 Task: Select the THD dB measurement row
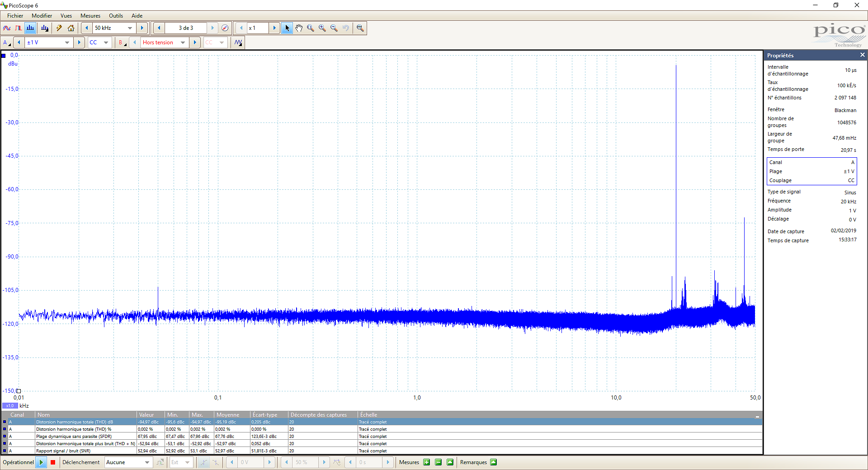click(x=382, y=422)
